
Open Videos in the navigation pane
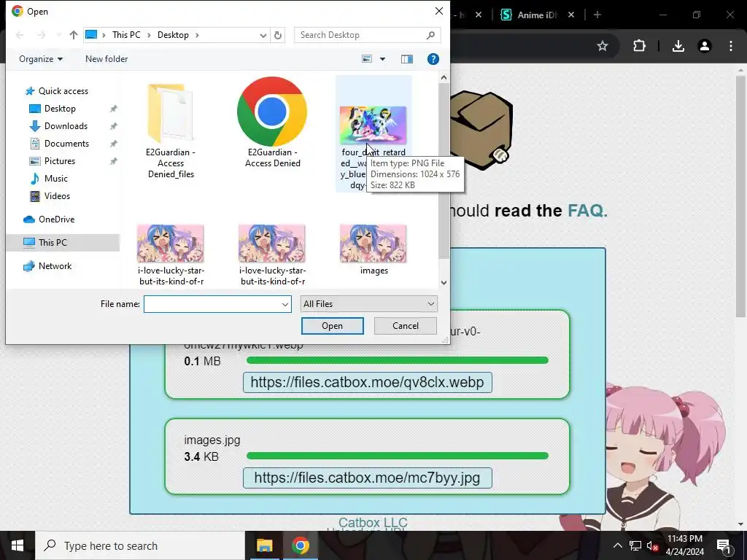tap(57, 196)
